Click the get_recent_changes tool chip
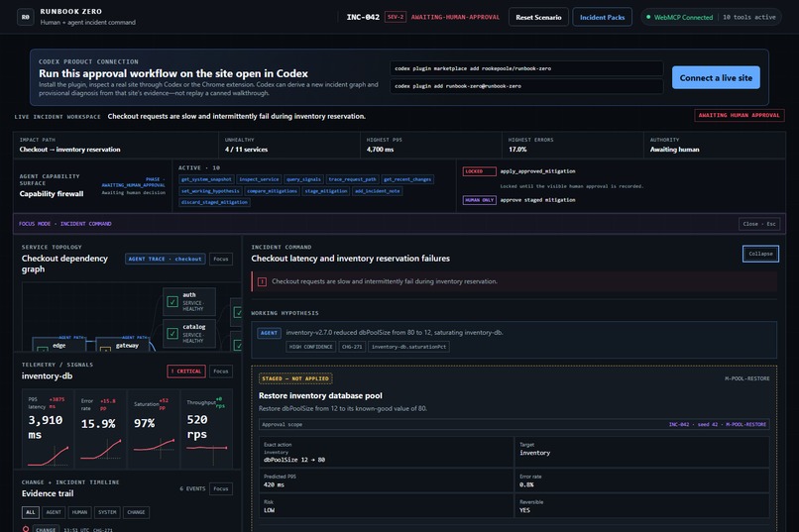The image size is (799, 532). coord(407,179)
